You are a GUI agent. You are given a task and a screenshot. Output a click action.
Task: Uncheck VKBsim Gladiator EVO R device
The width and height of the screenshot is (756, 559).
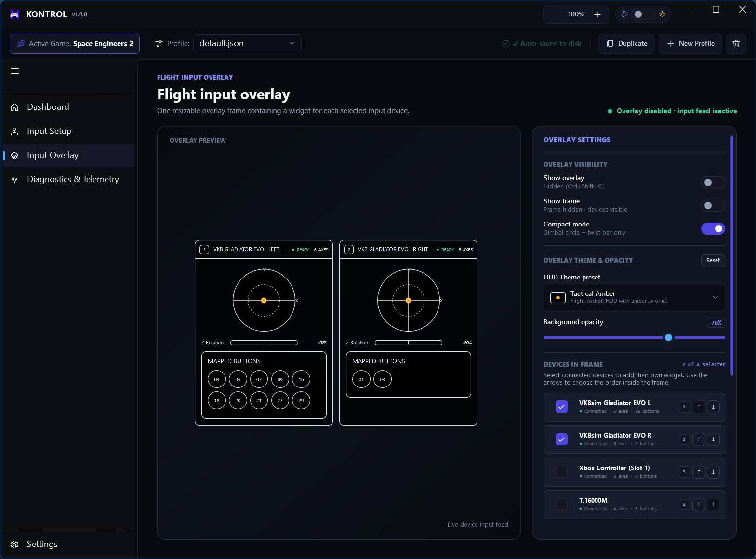coord(561,439)
